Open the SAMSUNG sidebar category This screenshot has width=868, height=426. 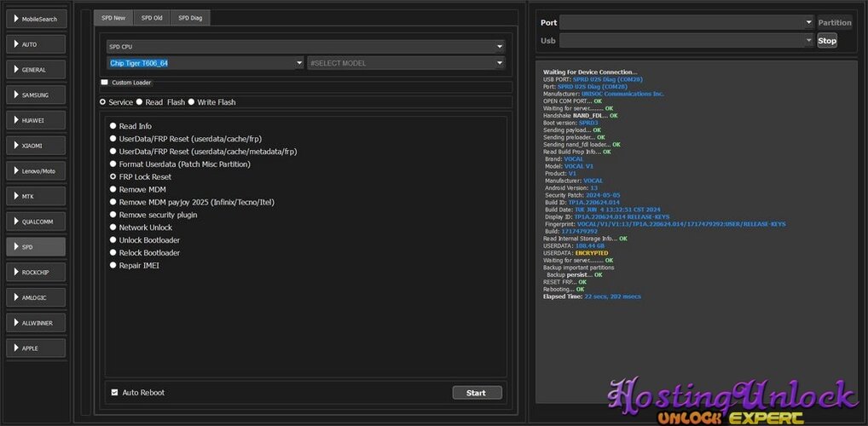point(36,95)
